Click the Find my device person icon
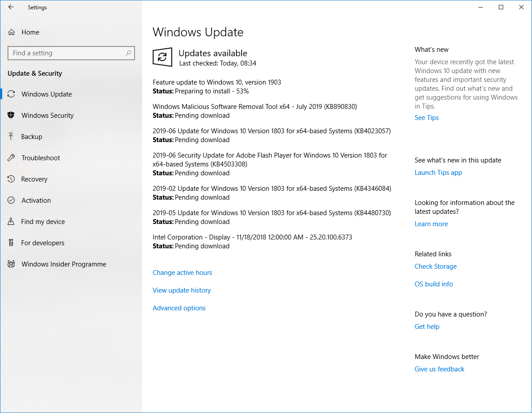 point(12,221)
